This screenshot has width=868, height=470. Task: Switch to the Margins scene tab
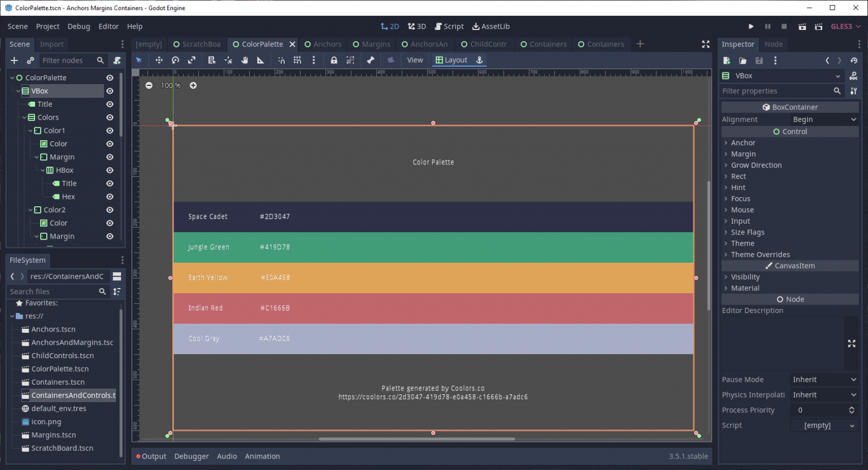pos(371,44)
